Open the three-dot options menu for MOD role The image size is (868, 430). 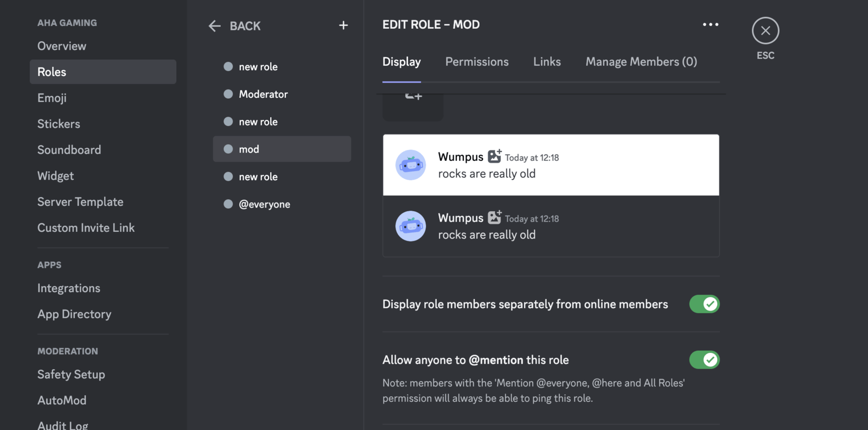pos(711,24)
